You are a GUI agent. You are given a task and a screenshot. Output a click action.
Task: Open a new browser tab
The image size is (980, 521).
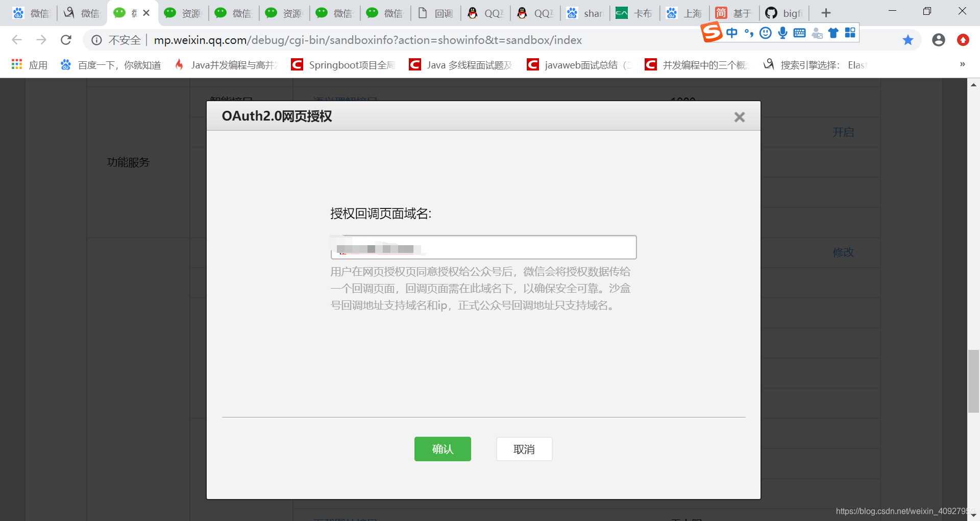tap(826, 13)
